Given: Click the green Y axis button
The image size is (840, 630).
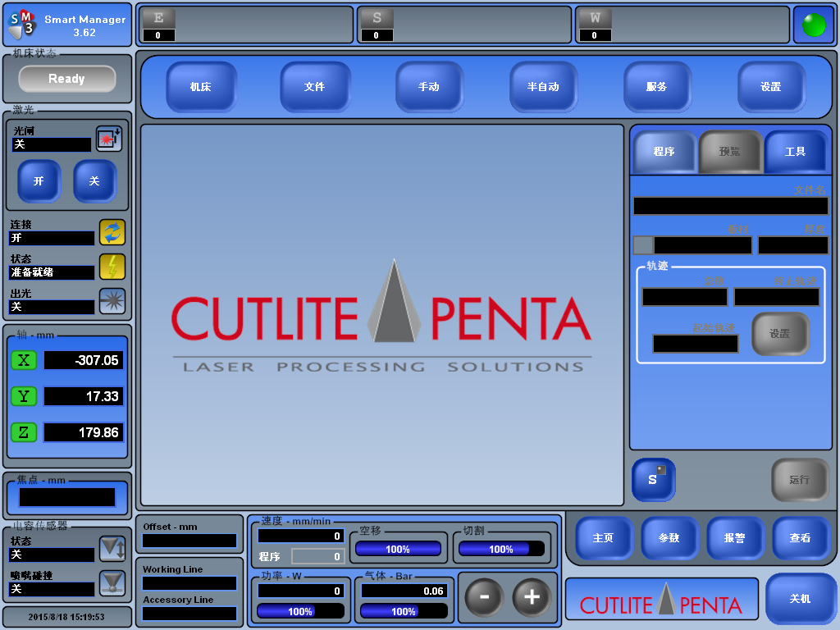Looking at the screenshot, I should [x=24, y=396].
